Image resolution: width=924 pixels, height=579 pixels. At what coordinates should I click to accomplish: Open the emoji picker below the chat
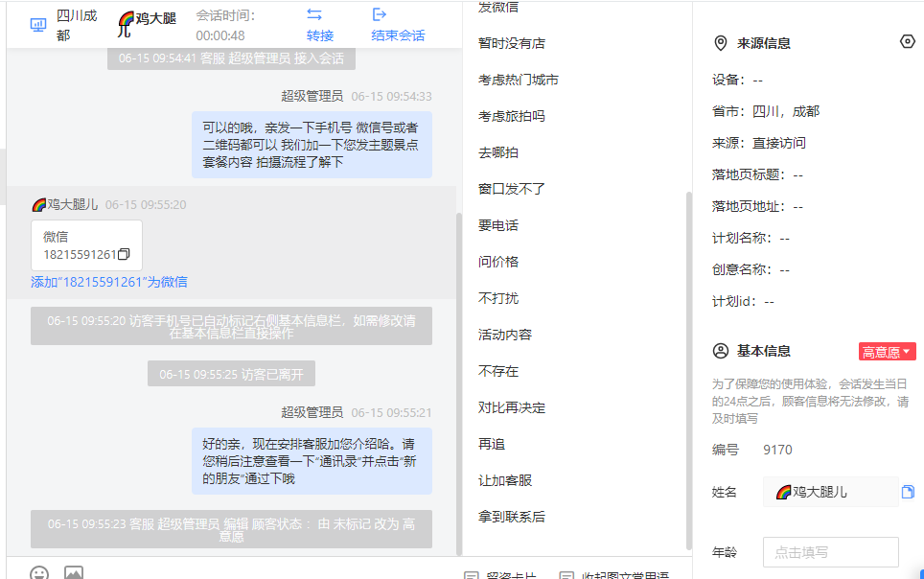tap(39, 572)
